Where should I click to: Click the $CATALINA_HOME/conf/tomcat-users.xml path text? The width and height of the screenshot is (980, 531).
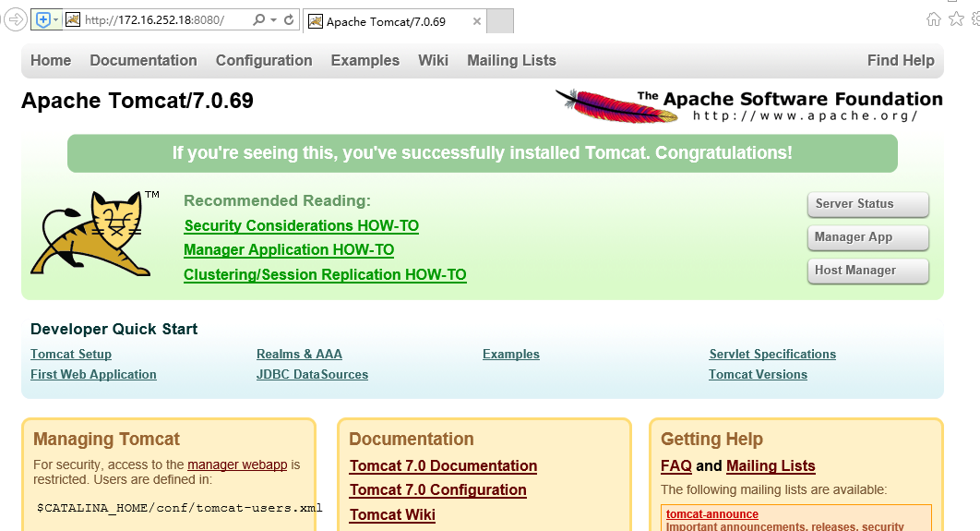point(179,508)
